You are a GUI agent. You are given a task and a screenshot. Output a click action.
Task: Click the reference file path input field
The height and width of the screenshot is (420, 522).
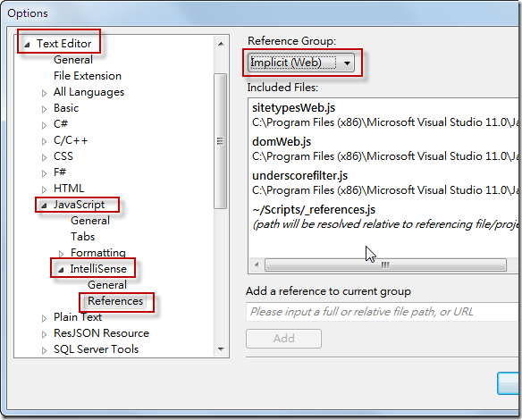coord(383,312)
